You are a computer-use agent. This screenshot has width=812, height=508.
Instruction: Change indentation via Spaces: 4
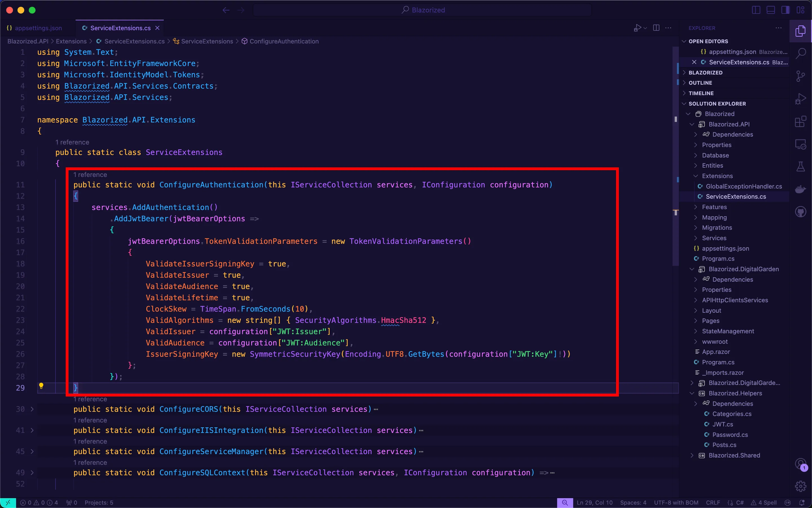point(633,503)
